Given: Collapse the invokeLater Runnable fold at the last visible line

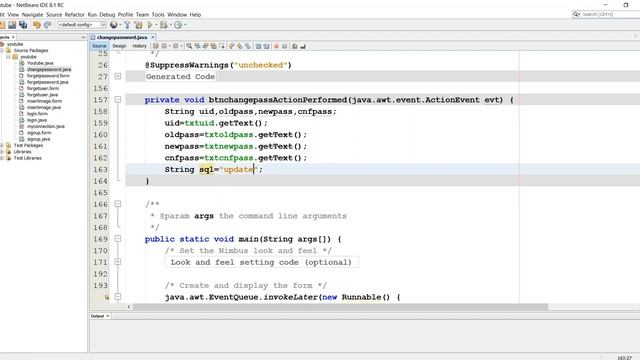Looking at the screenshot, I should [118, 297].
